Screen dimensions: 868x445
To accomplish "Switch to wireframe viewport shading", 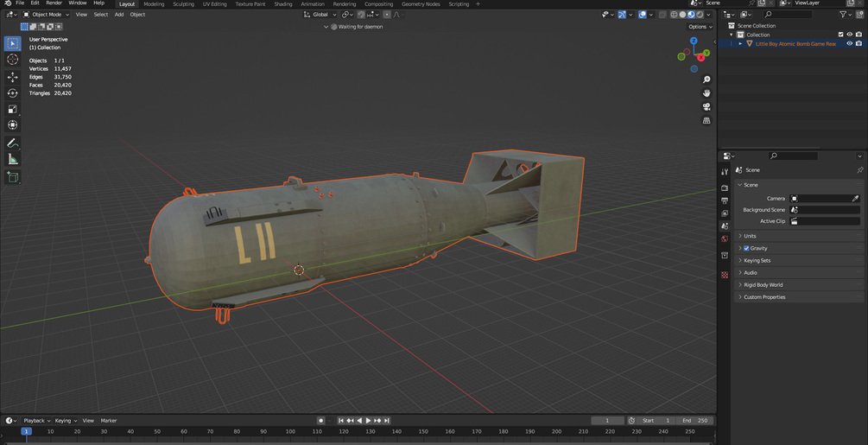I will tap(674, 15).
